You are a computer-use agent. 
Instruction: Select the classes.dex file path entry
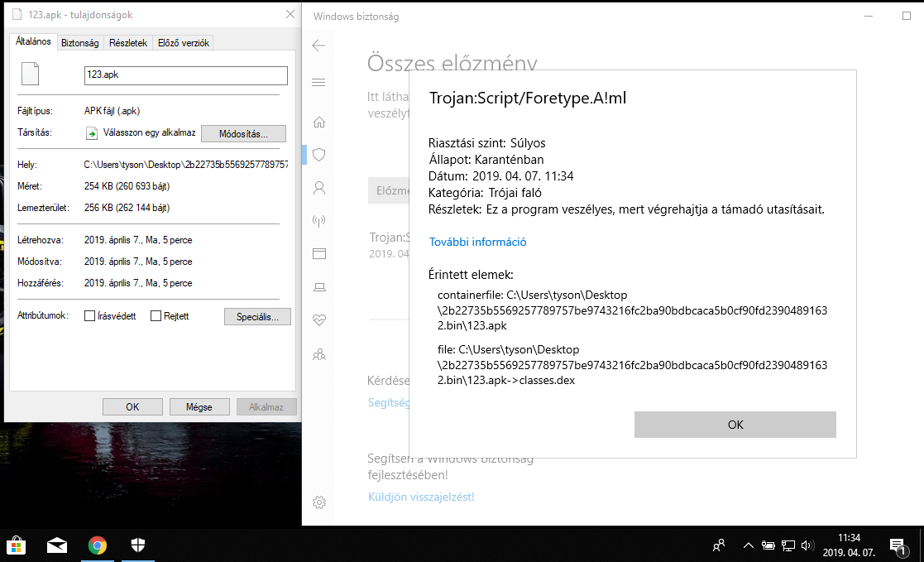point(632,365)
